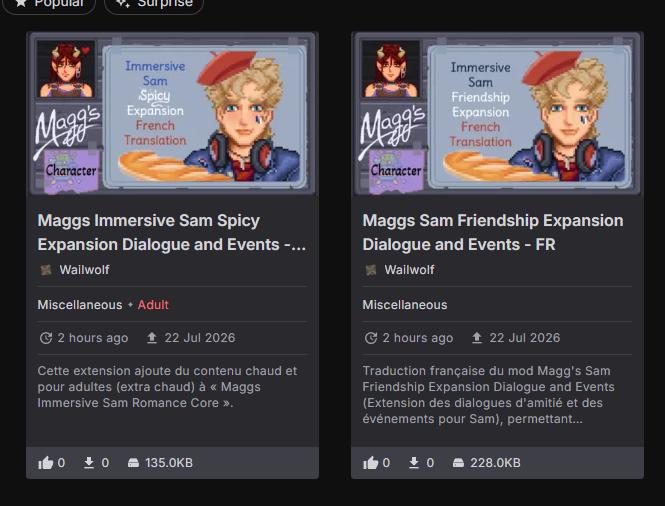Open Maggs Immersive Sam Spicy Expansion title link
The width and height of the screenshot is (665, 506).
click(172, 232)
